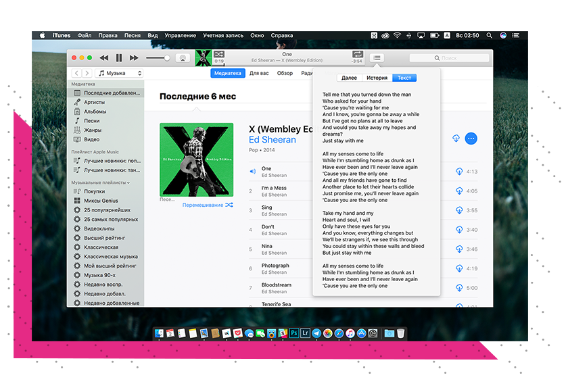Image resolution: width=568 pixels, height=392 pixels.
Task: Toggle repeat in the now-playing display
Action: click(x=358, y=54)
